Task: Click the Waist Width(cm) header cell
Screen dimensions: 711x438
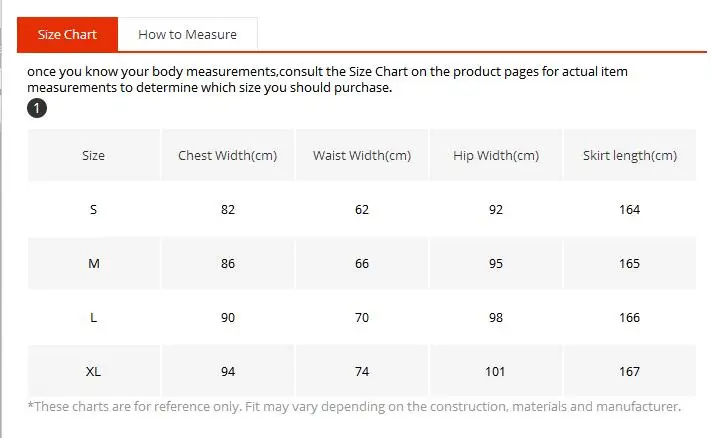Action: [362, 156]
